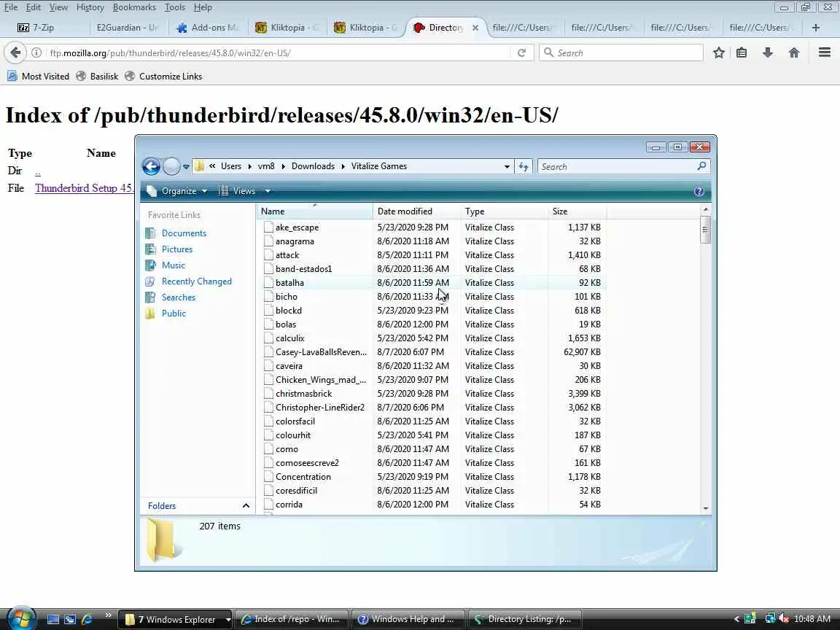The image size is (840, 630).
Task: Open recent pages dropdown next to Forward
Action: [186, 166]
